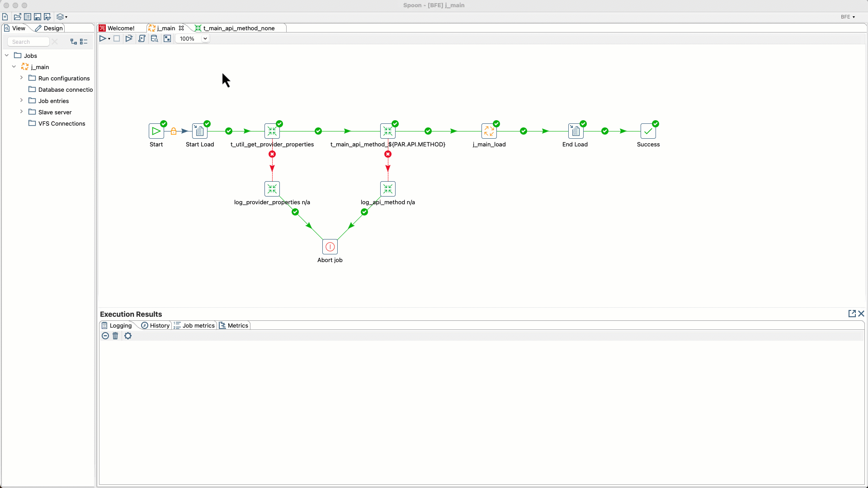Click the Stop job execution icon
The image size is (868, 488).
117,38
